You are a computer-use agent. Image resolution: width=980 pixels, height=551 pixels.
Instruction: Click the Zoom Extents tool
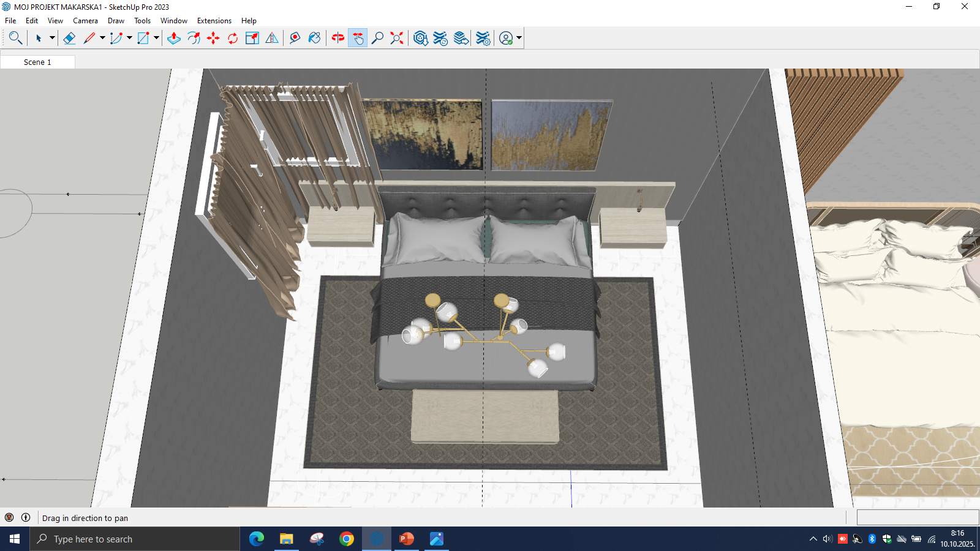click(x=397, y=38)
